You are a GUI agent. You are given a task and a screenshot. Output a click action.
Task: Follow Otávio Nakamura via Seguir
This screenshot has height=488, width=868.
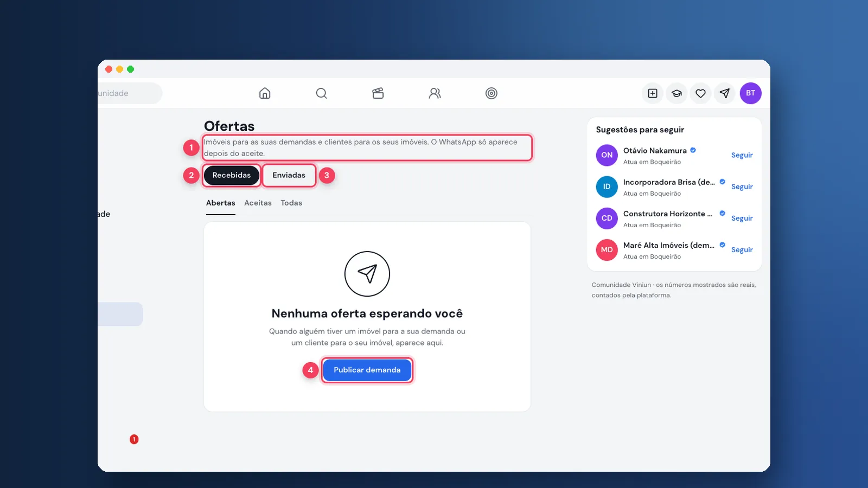[x=742, y=155]
